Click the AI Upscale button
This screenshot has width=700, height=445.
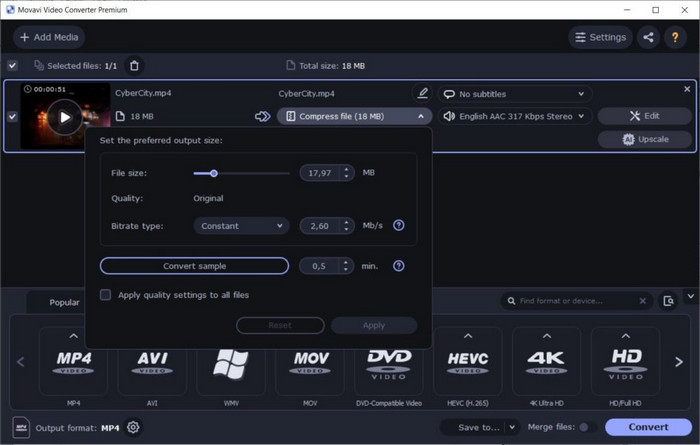pyautogui.click(x=645, y=139)
